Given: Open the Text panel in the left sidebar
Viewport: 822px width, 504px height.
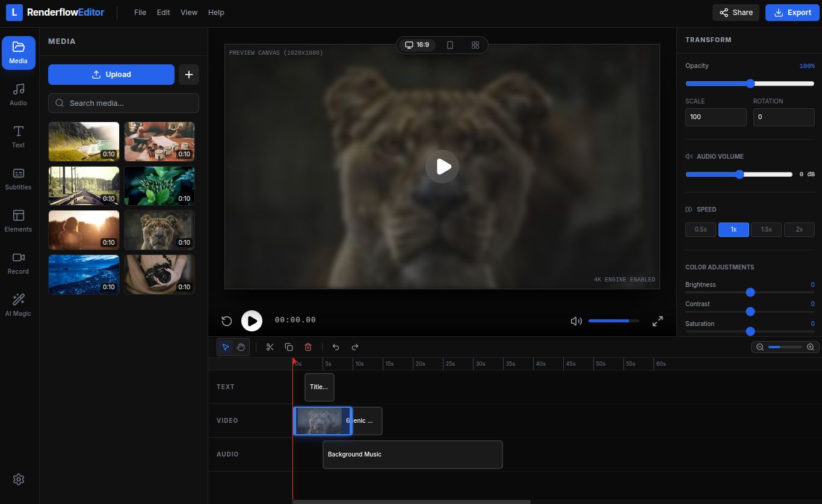Looking at the screenshot, I should click(18, 137).
